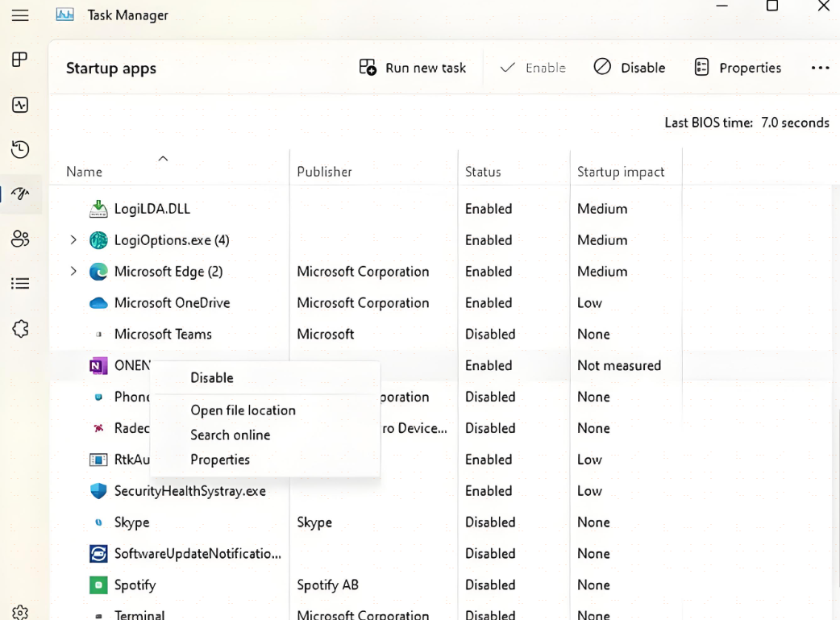Click the LogiOptions.exe icon

click(x=98, y=240)
